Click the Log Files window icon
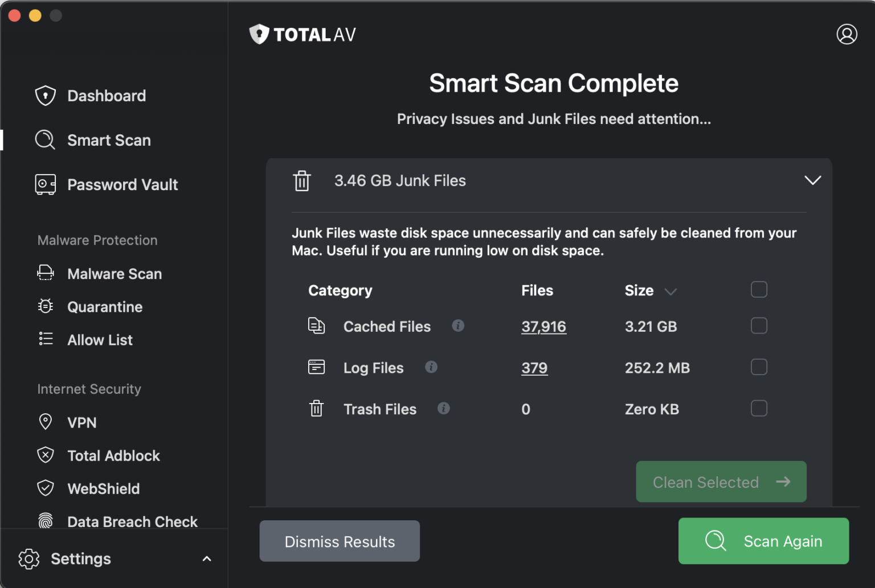Screen dimensions: 875x588 coord(317,367)
